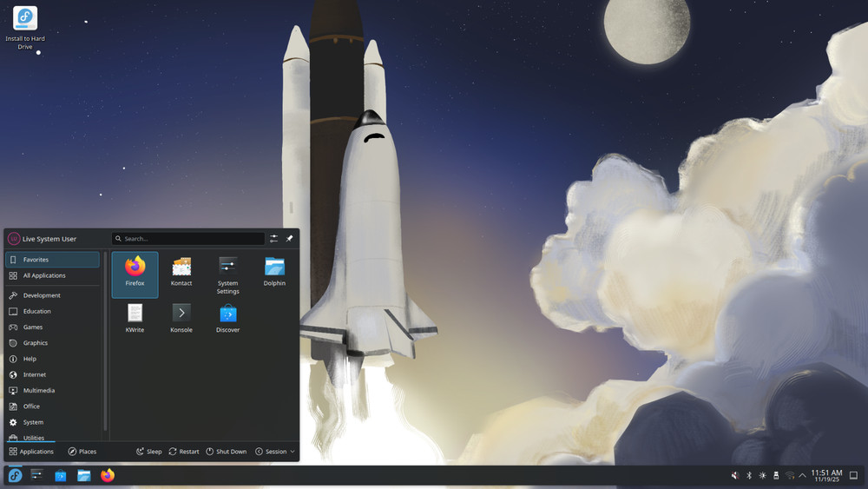Open the brightness tray icon
This screenshot has height=489, width=868.
click(762, 475)
